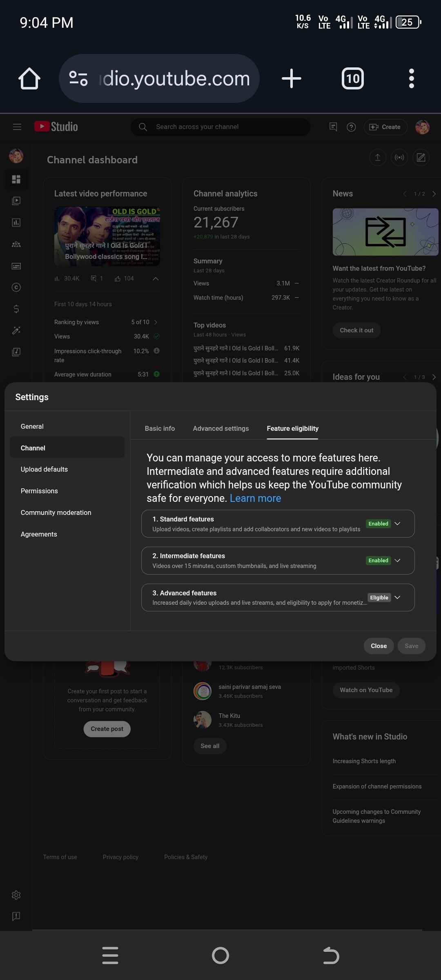The width and height of the screenshot is (441, 980).
Task: Tap the browser home icon
Action: coord(29,78)
